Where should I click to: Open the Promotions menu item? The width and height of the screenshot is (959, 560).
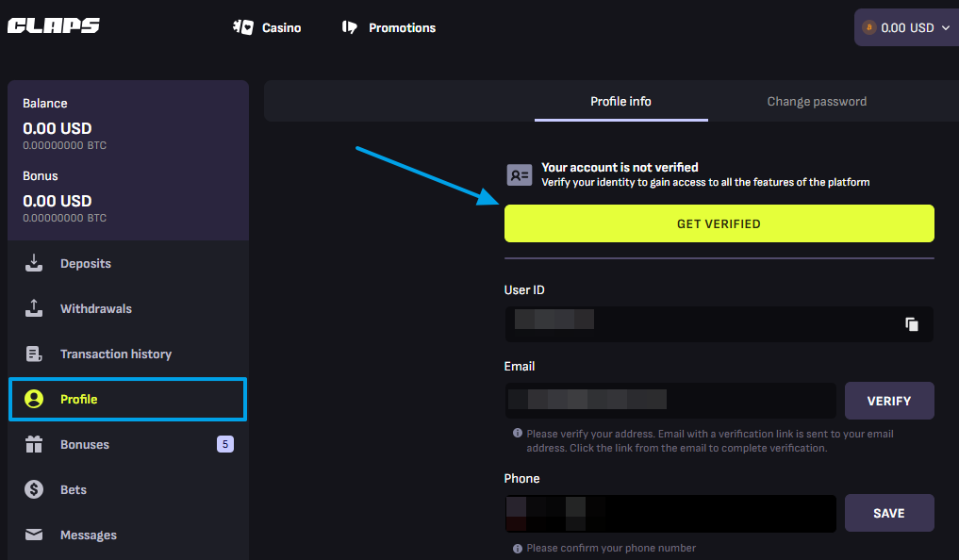coord(389,27)
